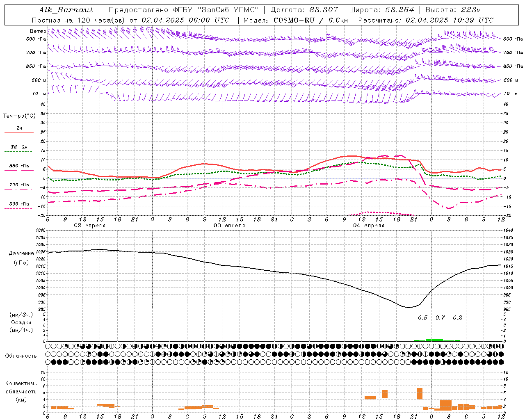Click the 'Конвективн.' convective label
This screenshot has width=525, height=420.
tap(21, 383)
